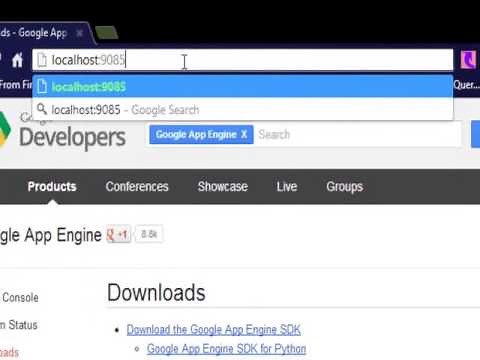This screenshot has height=360, width=480.
Task: Open a new browser tab
Action: pyautogui.click(x=107, y=33)
